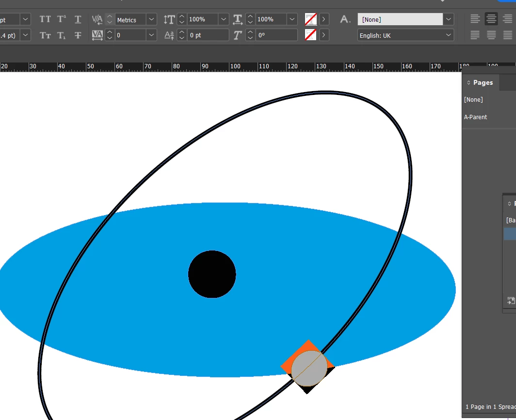This screenshot has height=420, width=516.
Task: Set paragraph to Align Right
Action: 508,19
